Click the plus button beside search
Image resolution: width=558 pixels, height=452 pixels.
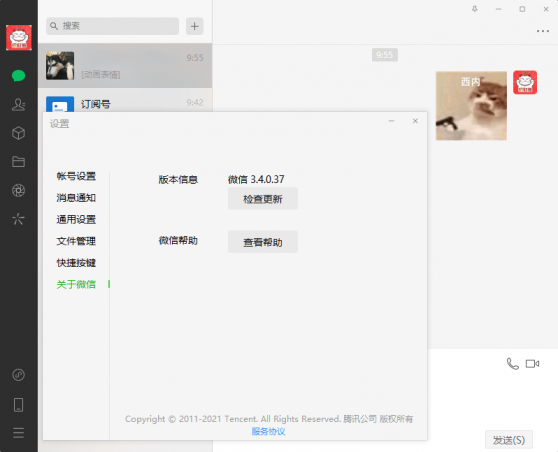(x=195, y=26)
